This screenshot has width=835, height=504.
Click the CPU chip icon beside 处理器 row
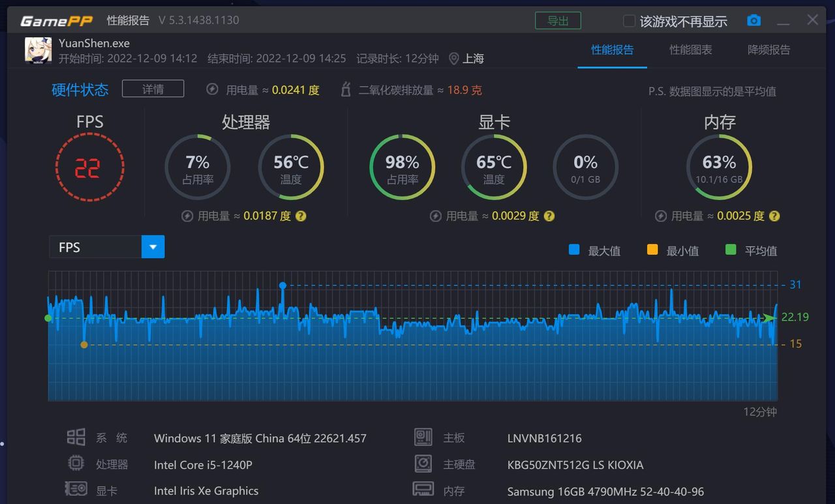click(x=76, y=464)
